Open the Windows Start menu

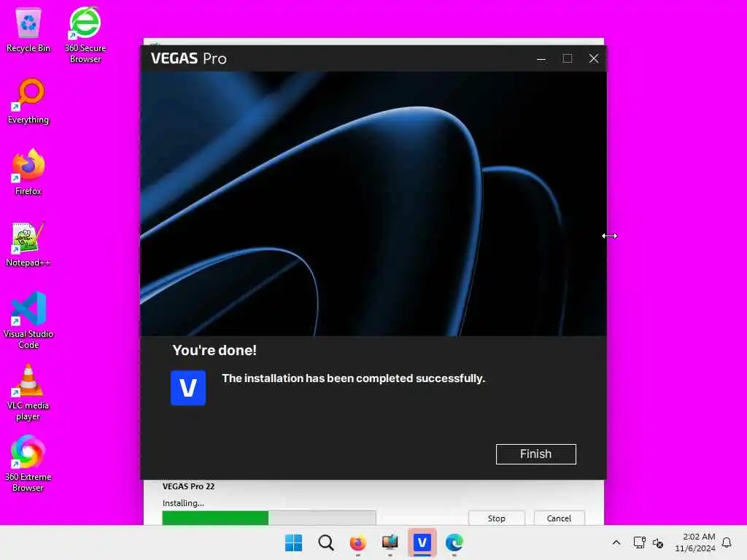pyautogui.click(x=293, y=542)
